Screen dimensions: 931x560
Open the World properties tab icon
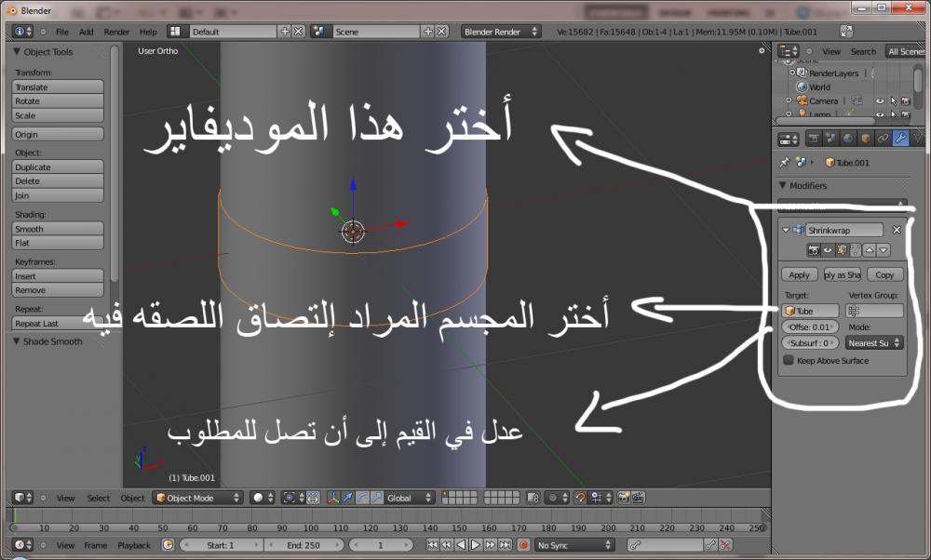(x=848, y=139)
